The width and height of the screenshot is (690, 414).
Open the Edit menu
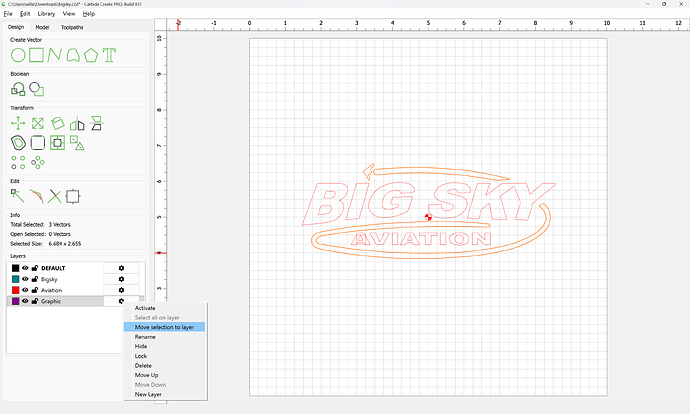[25, 14]
